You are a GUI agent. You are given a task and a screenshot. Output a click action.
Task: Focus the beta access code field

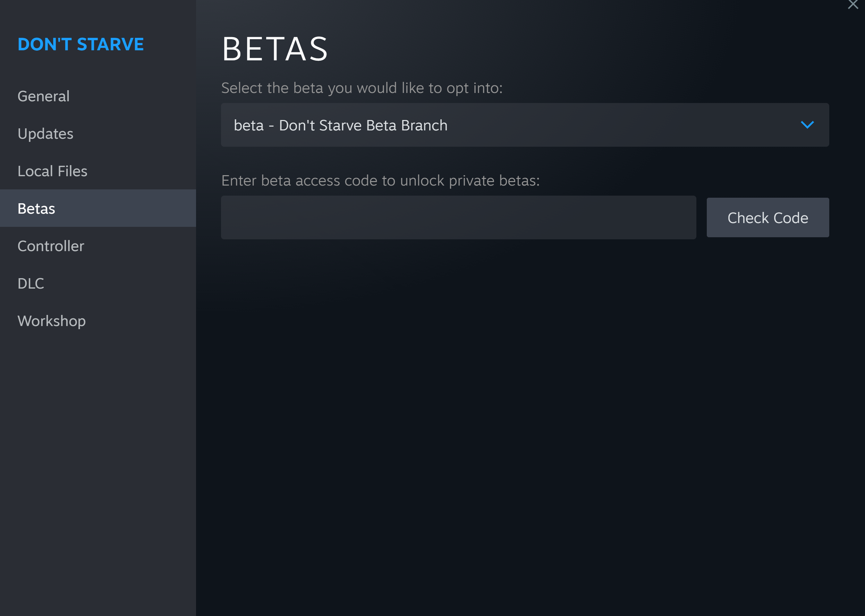pos(458,217)
